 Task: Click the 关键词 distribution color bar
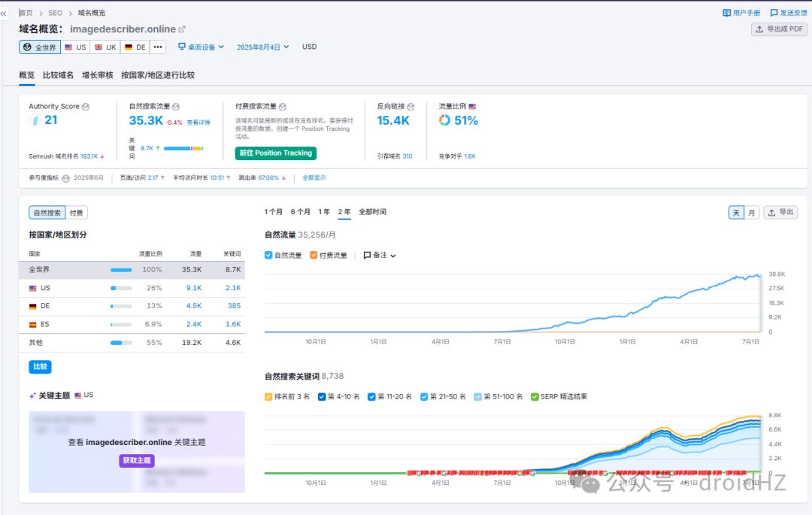click(x=183, y=149)
